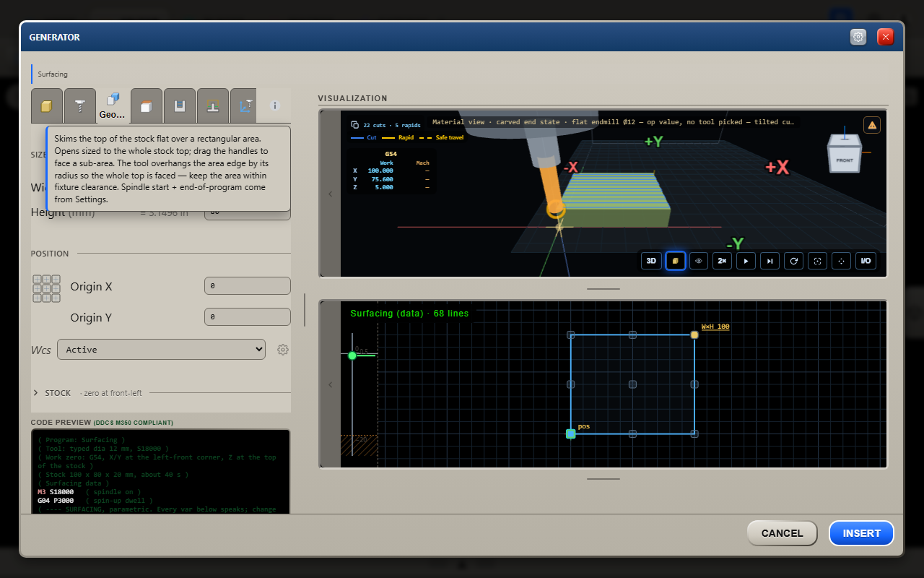Toggle the 3D view mode button
Screen dimensions: 924x578
(651, 261)
